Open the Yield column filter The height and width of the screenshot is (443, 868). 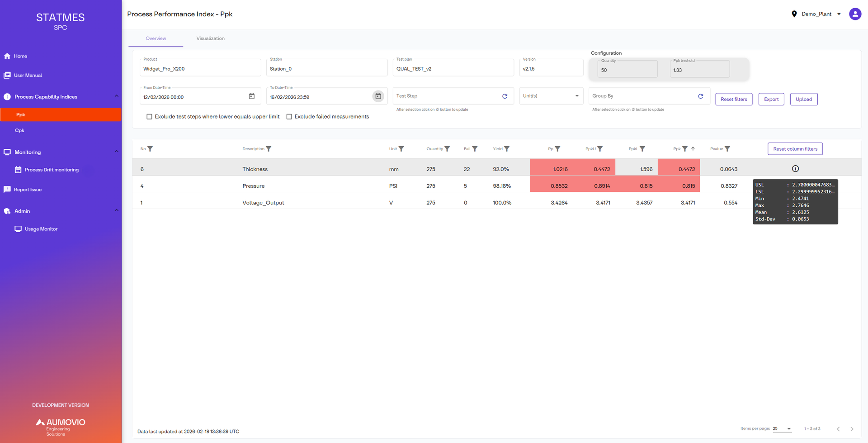click(507, 148)
